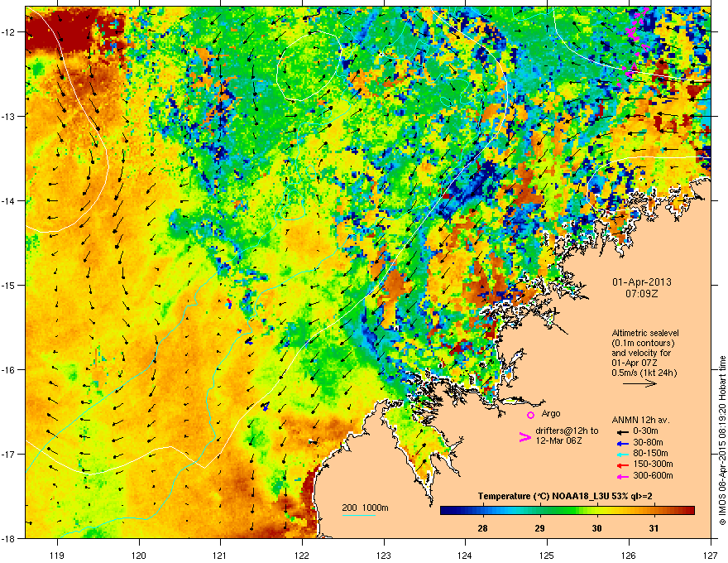Screen dimensions: 728x563
Task: Click the blue 30-80m legend arrow
Action: pyautogui.click(x=622, y=443)
